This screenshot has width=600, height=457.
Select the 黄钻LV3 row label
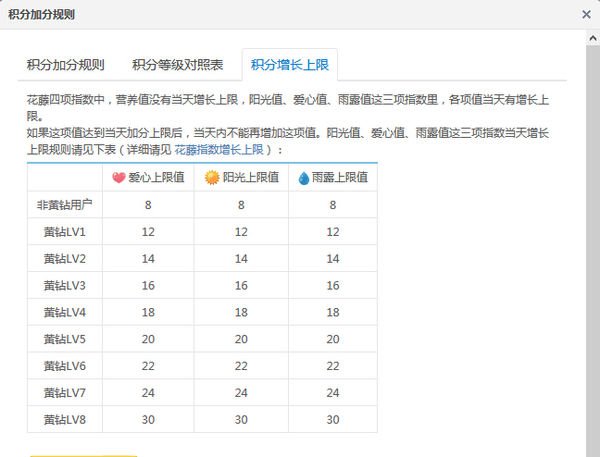65,285
